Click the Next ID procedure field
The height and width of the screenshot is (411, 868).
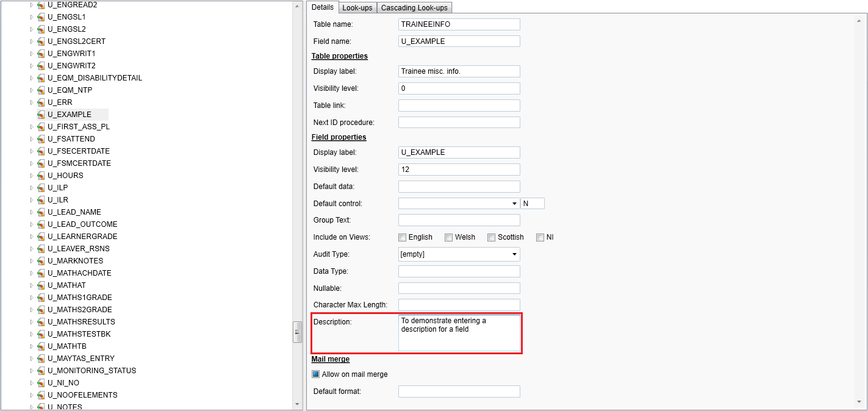459,123
